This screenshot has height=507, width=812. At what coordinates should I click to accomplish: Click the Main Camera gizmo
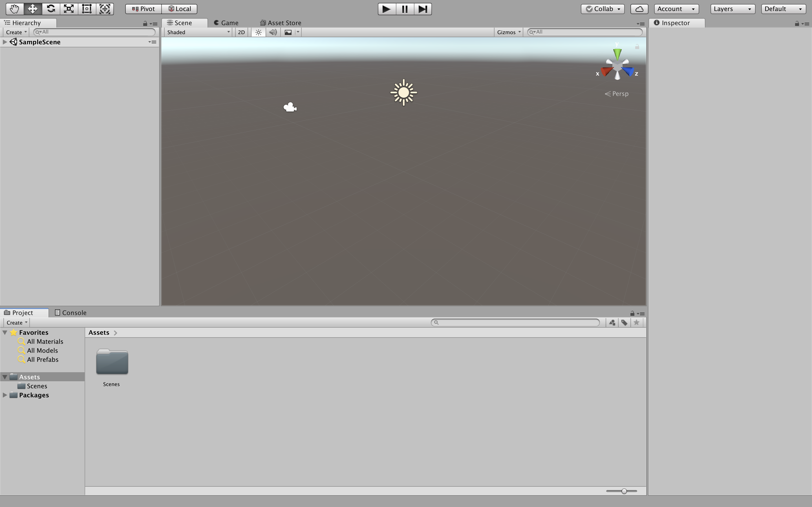pos(290,107)
